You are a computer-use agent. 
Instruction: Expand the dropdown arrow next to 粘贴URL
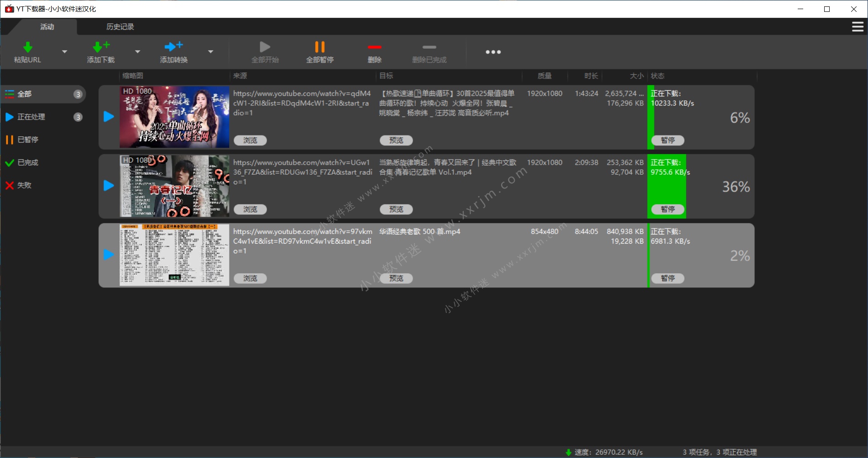pos(65,52)
